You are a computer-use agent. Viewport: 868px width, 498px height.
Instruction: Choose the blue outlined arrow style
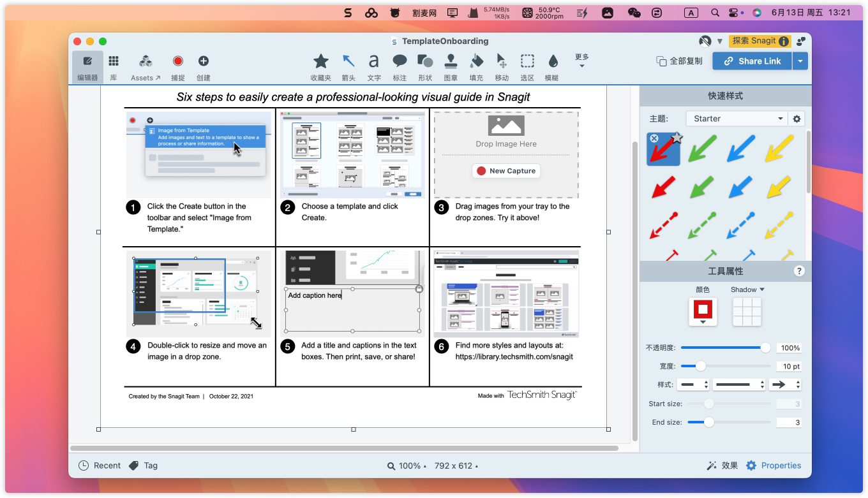tap(740, 149)
